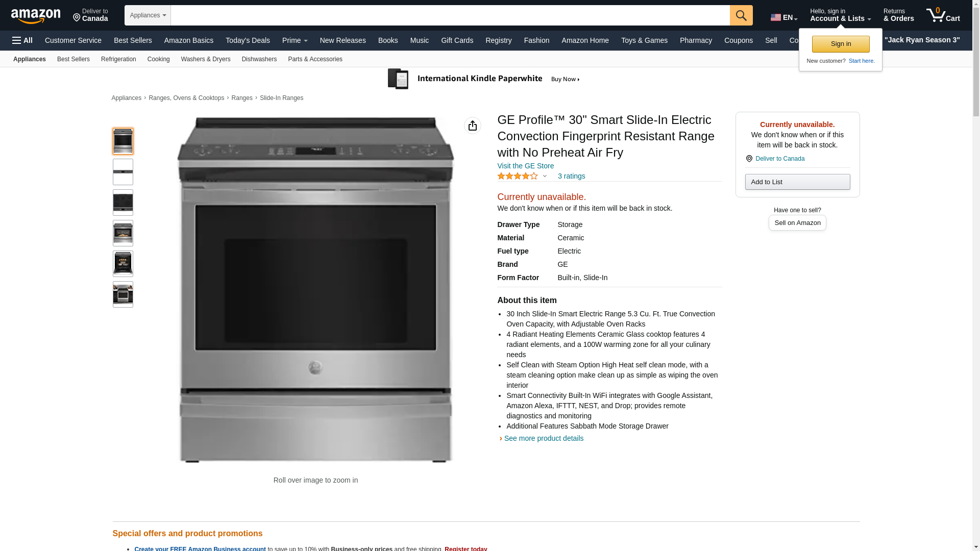Expand the Appliances search category dropdown
This screenshot has width=980, height=551.
pos(148,15)
